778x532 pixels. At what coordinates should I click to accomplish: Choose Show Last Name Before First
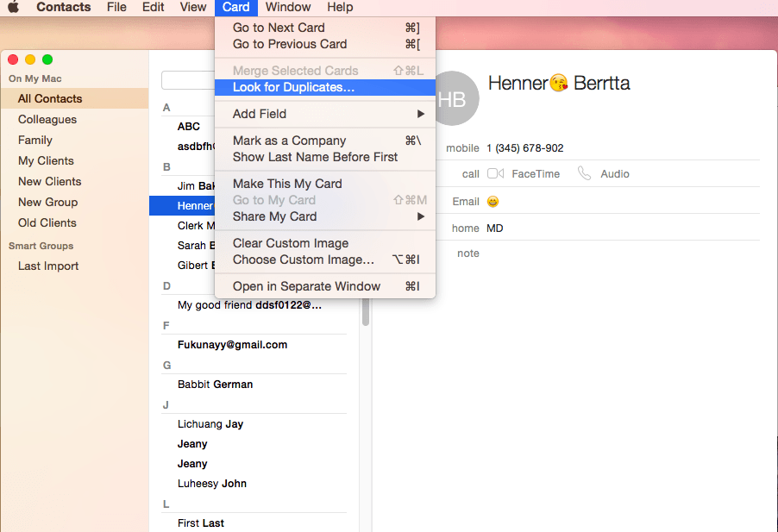[325, 157]
